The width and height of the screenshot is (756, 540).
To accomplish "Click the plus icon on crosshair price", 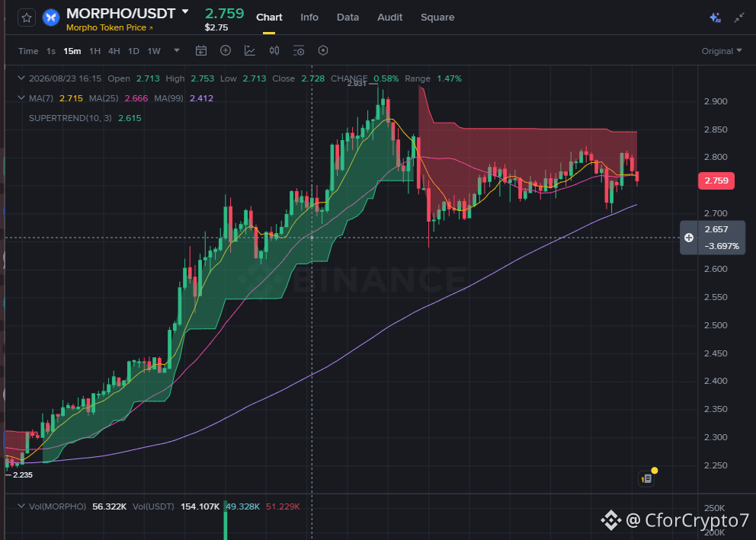I will tap(689, 238).
